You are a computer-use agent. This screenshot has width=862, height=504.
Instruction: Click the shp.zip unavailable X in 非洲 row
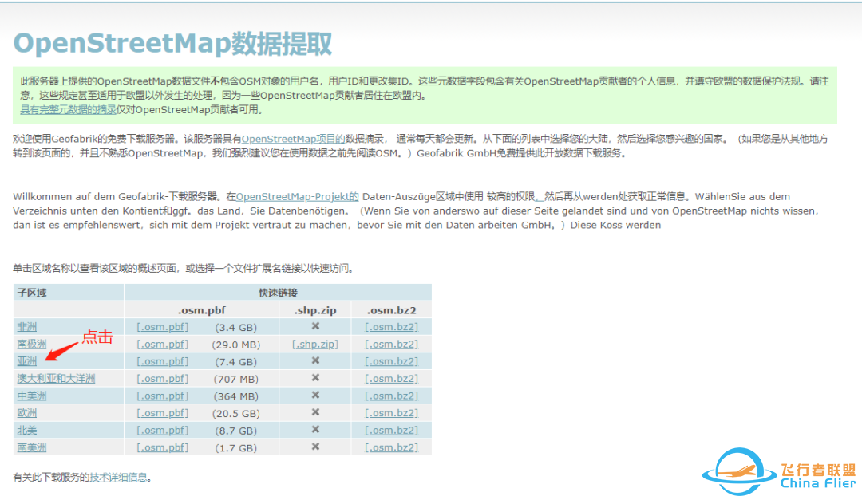[315, 326]
